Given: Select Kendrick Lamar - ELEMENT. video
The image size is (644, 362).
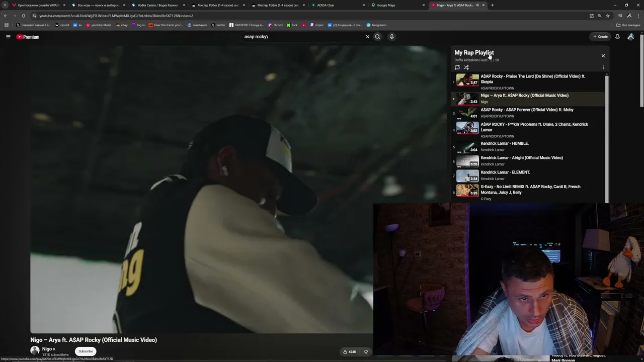Looking at the screenshot, I should 529,175.
